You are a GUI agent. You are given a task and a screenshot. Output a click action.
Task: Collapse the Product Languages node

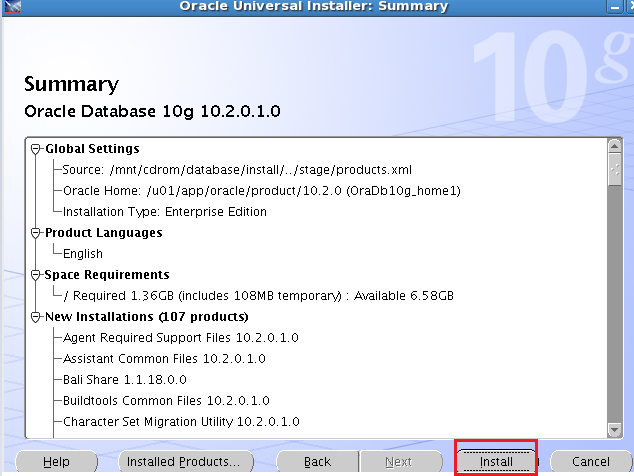point(36,233)
